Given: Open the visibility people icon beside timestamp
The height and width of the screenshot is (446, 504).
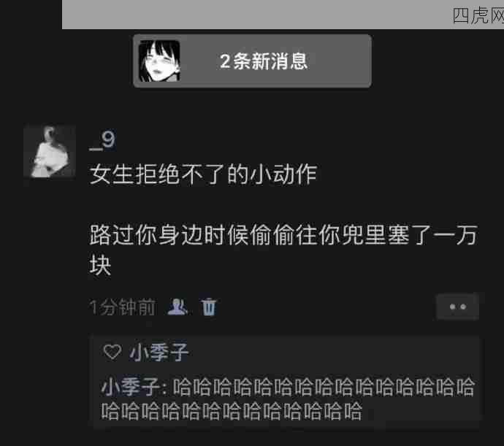Looking at the screenshot, I should 177,307.
